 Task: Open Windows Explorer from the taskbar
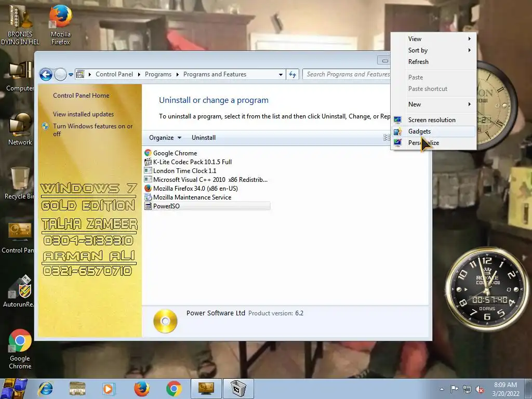(x=77, y=389)
